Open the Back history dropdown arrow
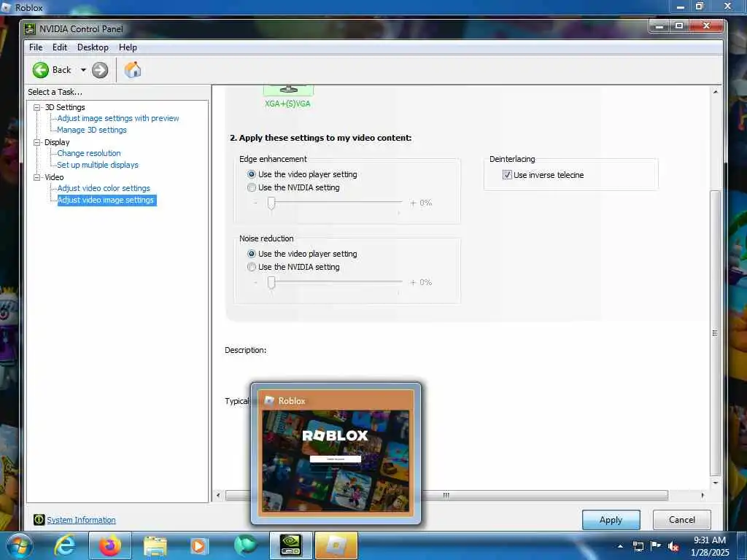The width and height of the screenshot is (747, 560). [x=83, y=70]
